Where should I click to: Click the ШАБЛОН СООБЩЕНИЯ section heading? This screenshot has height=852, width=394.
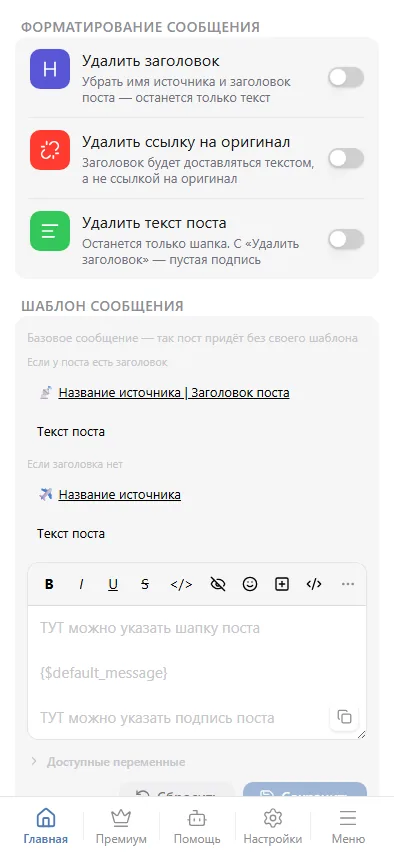[x=102, y=306]
